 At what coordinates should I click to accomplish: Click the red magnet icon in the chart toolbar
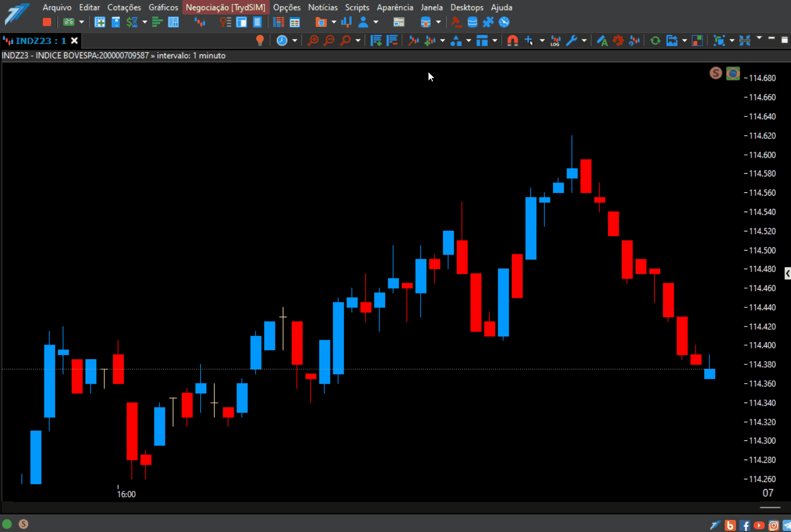point(513,40)
